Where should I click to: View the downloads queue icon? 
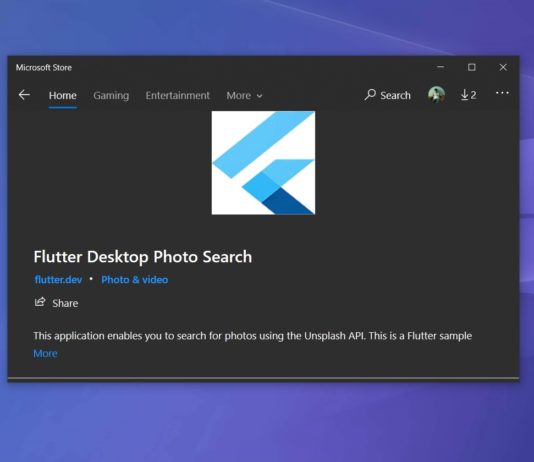pos(468,95)
